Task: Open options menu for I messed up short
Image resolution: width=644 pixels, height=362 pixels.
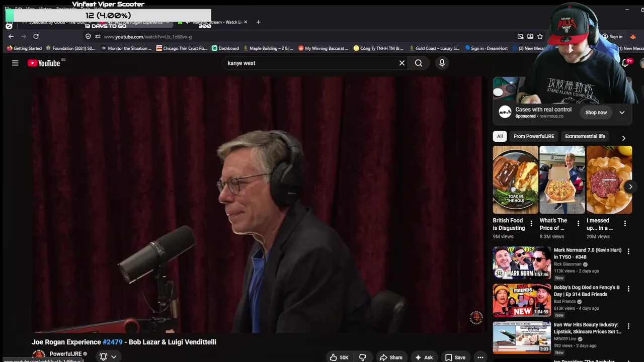Action: click(x=625, y=224)
